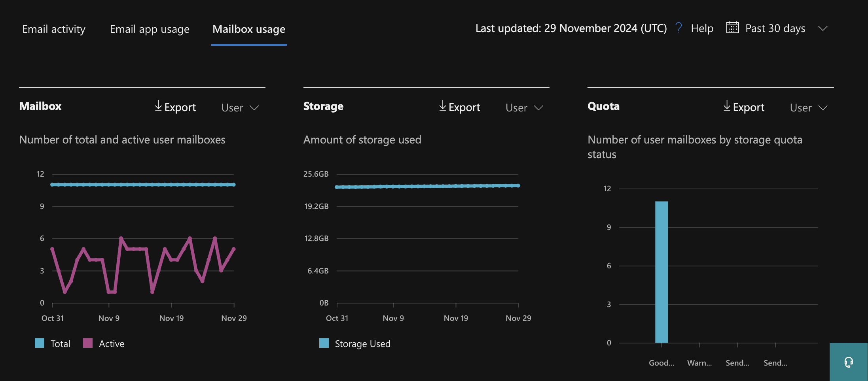Click the Help link
This screenshot has height=381, width=868.
[x=702, y=28]
